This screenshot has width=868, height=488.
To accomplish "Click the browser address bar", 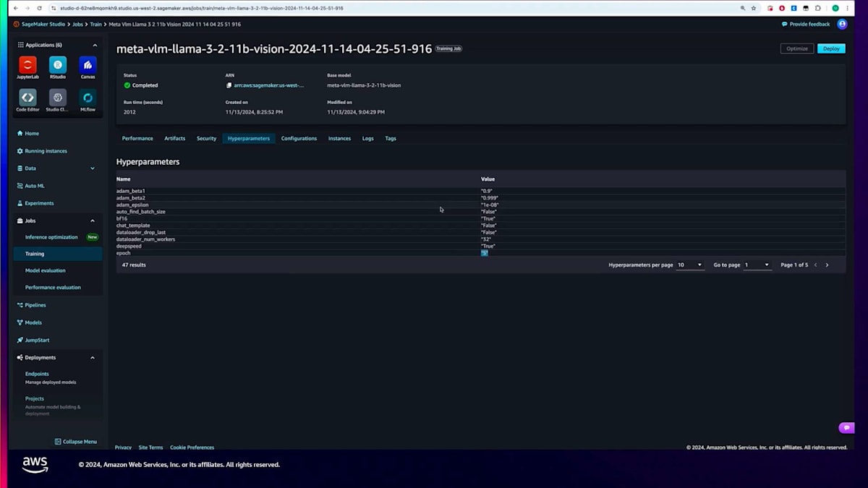I will (391, 8).
